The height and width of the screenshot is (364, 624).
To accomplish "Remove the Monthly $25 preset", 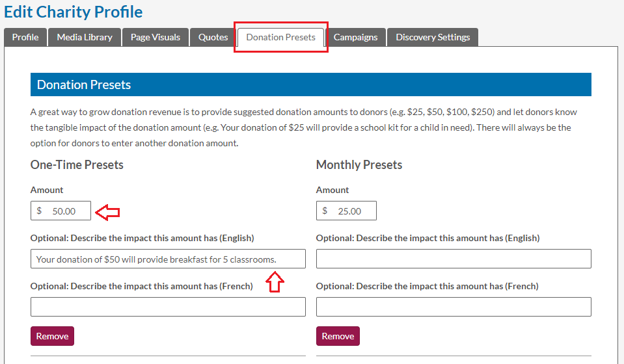I will (x=338, y=336).
